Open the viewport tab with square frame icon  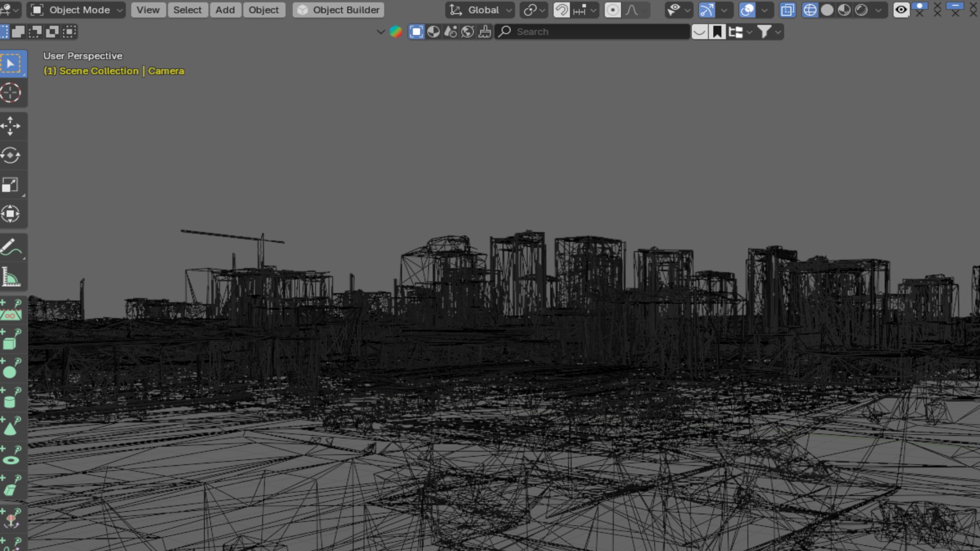click(416, 32)
